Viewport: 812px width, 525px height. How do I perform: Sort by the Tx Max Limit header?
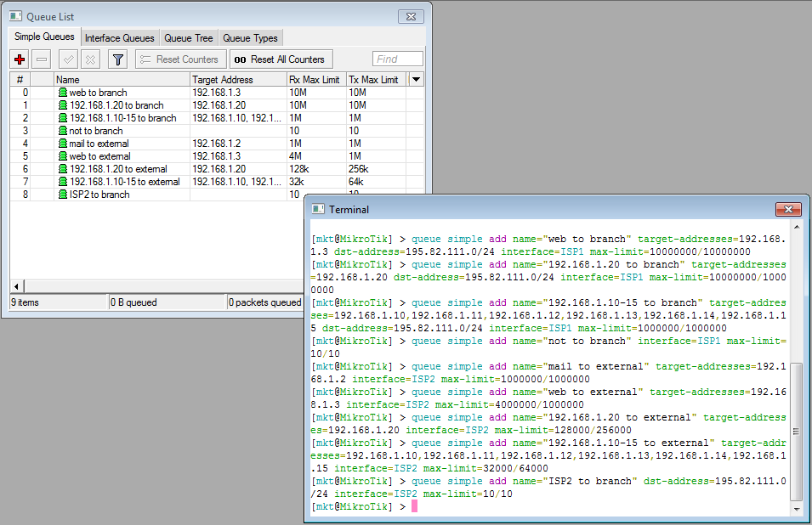coord(376,80)
